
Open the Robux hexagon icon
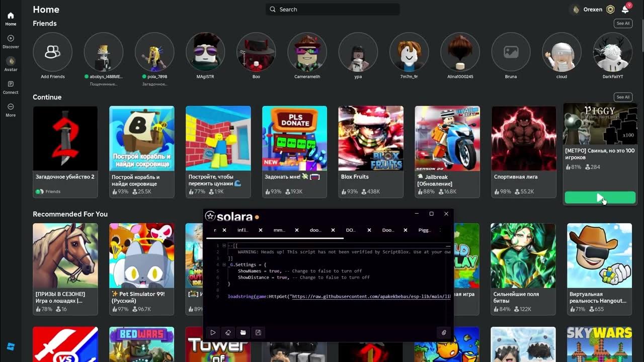point(610,9)
